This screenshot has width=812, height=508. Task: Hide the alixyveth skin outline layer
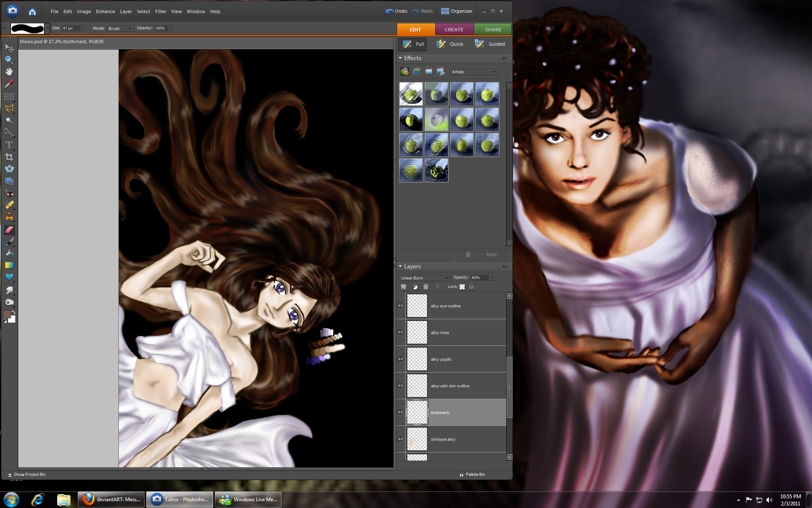point(401,386)
